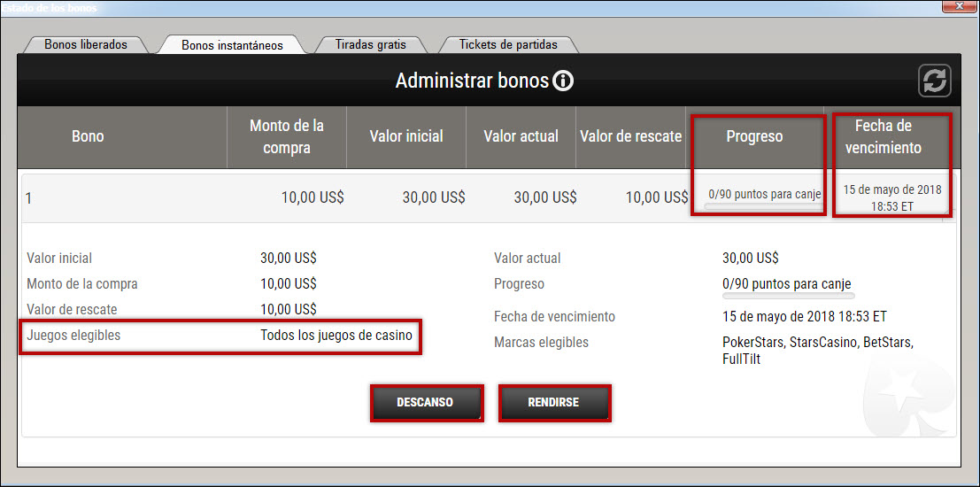This screenshot has width=980, height=487.
Task: Click the details label Monto de la compra
Action: [x=81, y=284]
